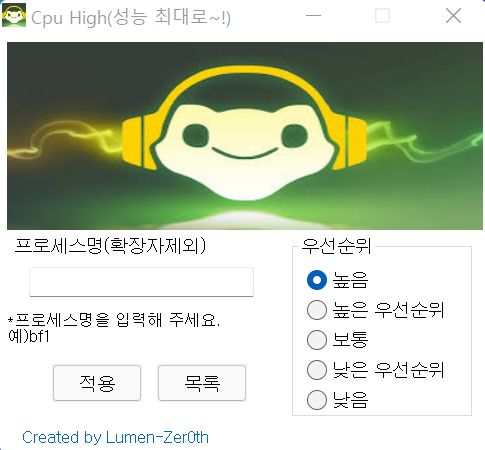Click the 적용 button to apply
485x450 pixels.
[97, 383]
